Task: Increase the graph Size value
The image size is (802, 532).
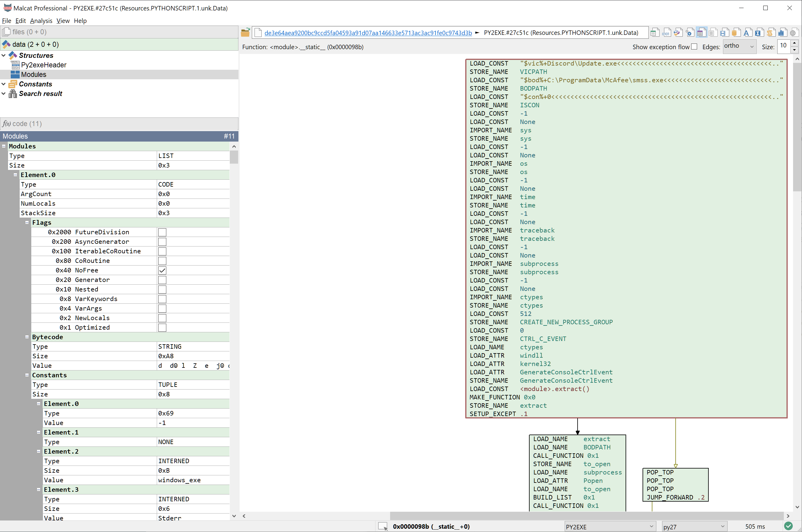Action: tap(794, 43)
